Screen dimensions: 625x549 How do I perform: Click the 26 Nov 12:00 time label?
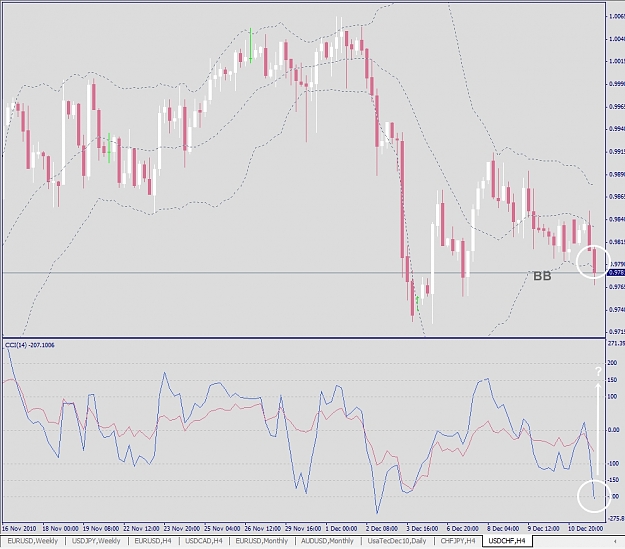[x=262, y=528]
